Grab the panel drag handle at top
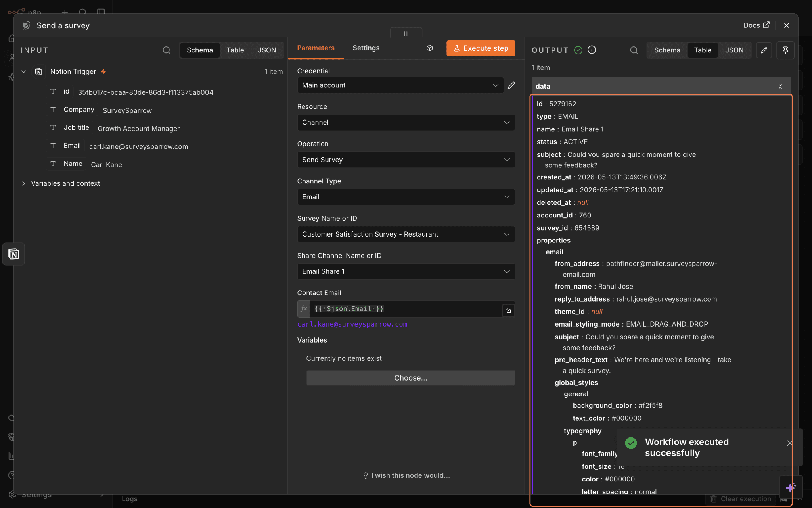Screen dimensions: 812x508 [406, 33]
